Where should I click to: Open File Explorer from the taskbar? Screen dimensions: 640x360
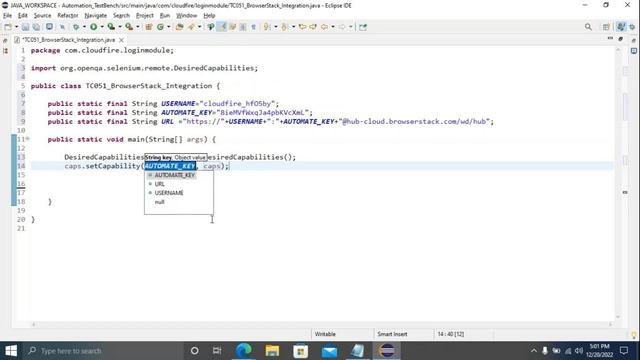272,351
